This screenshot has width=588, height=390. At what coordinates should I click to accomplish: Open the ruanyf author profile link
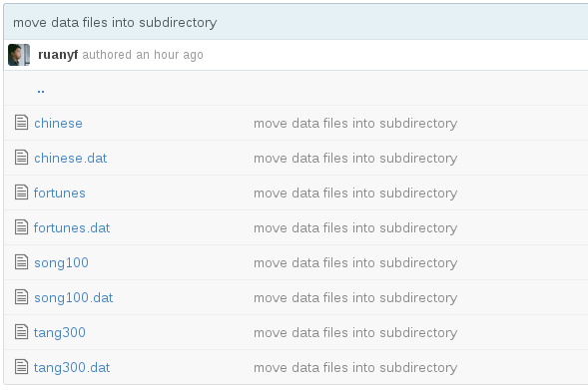(58, 55)
